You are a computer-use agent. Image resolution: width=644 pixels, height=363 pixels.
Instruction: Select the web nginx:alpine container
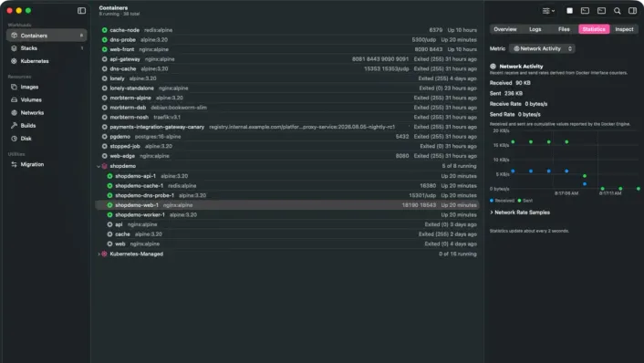(x=287, y=244)
